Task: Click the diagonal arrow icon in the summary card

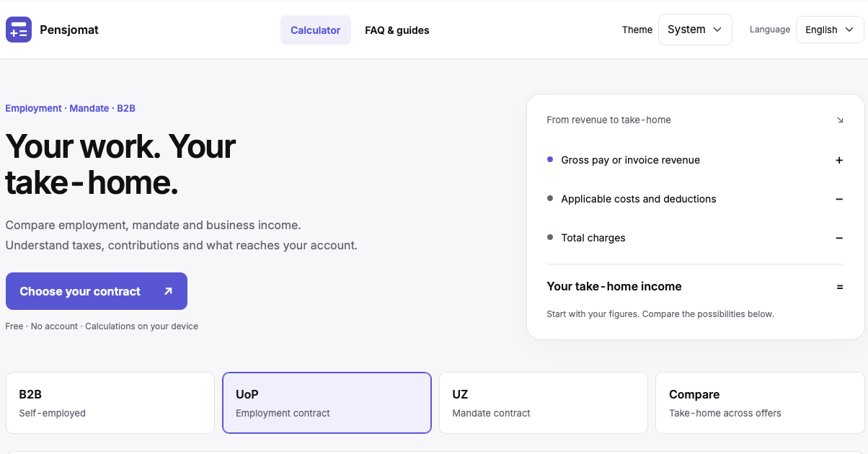Action: tap(840, 120)
